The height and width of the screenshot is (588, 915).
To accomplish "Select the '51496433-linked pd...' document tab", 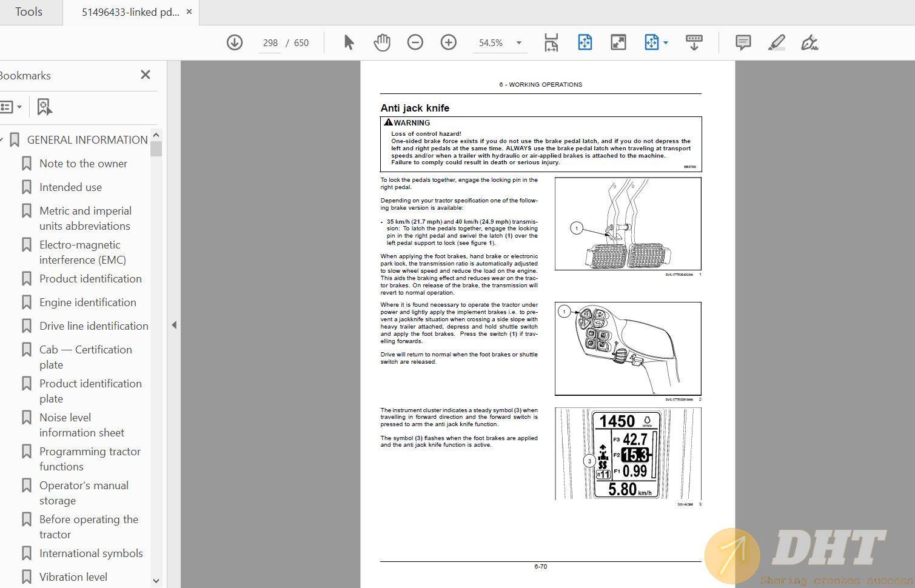I will [x=130, y=12].
